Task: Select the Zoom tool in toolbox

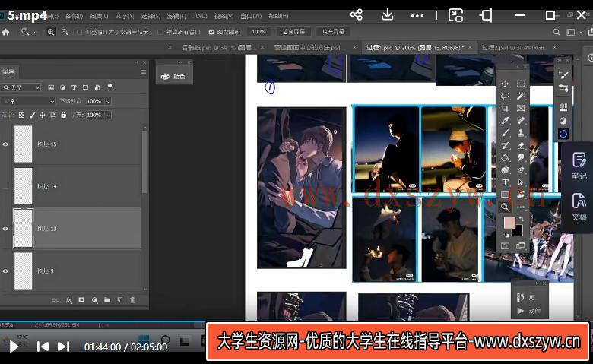Action: [505, 207]
